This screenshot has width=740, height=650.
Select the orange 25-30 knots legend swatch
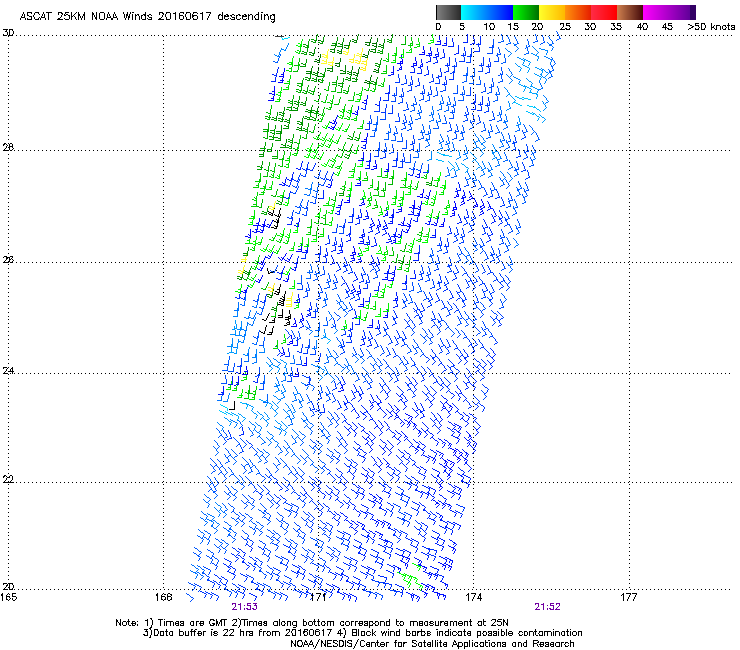click(x=578, y=12)
